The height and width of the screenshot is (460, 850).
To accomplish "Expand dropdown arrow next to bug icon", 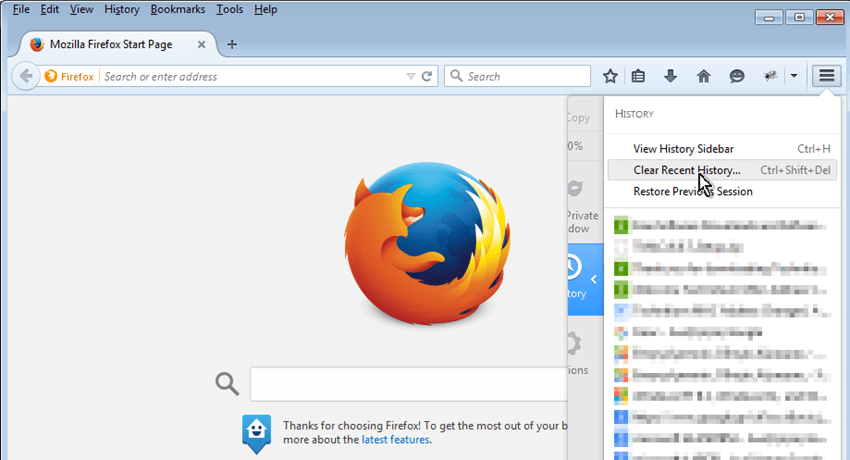I will pyautogui.click(x=794, y=76).
